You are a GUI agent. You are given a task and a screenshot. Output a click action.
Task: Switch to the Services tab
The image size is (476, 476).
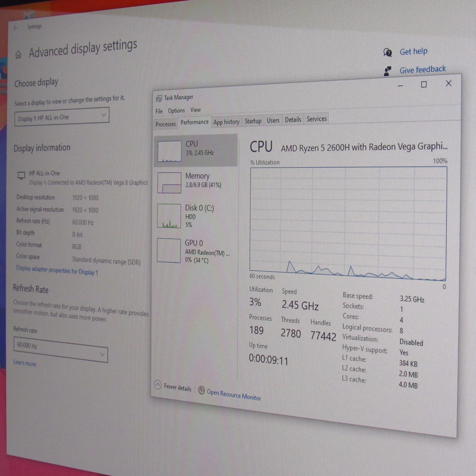pyautogui.click(x=316, y=119)
